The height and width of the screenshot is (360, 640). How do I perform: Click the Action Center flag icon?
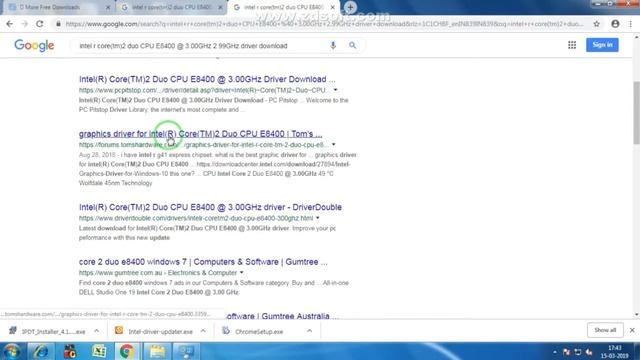566,352
